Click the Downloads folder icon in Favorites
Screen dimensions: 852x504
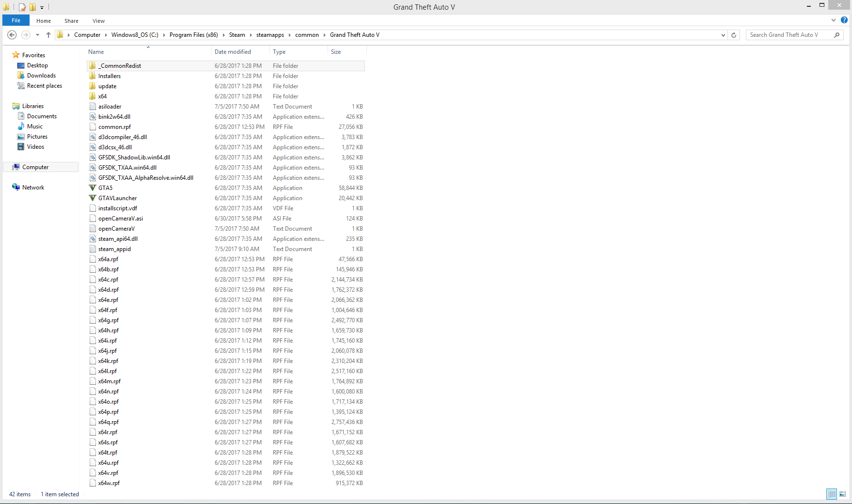(x=21, y=76)
